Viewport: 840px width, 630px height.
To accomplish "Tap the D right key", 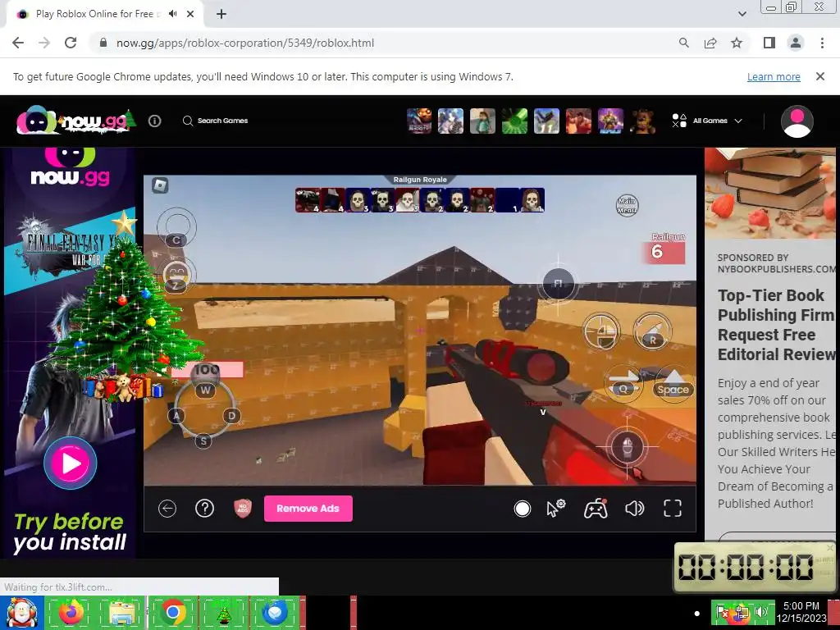I will tap(231, 415).
